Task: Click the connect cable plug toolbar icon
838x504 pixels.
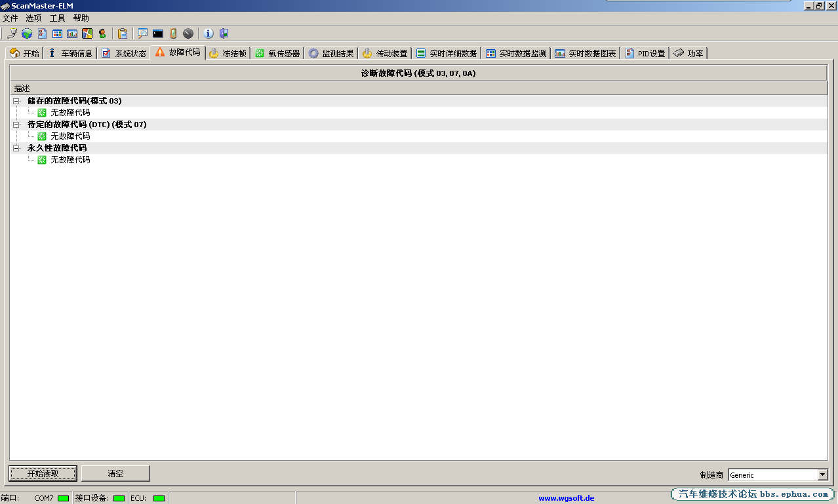Action: 12,33
